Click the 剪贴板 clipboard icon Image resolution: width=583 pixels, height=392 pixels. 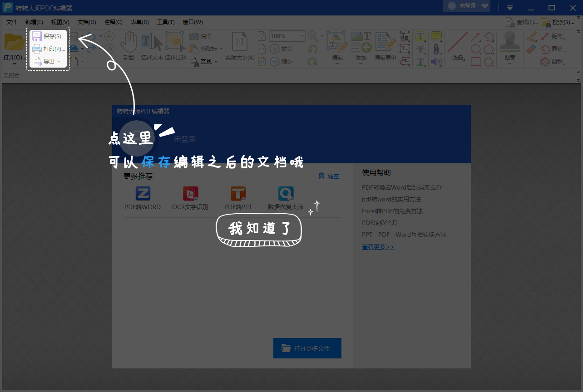pos(194,49)
